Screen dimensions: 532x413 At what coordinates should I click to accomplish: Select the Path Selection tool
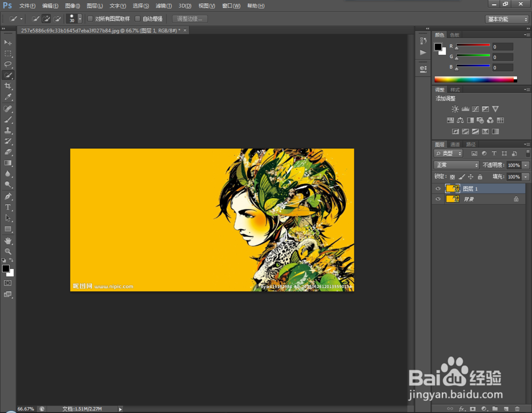[8, 218]
